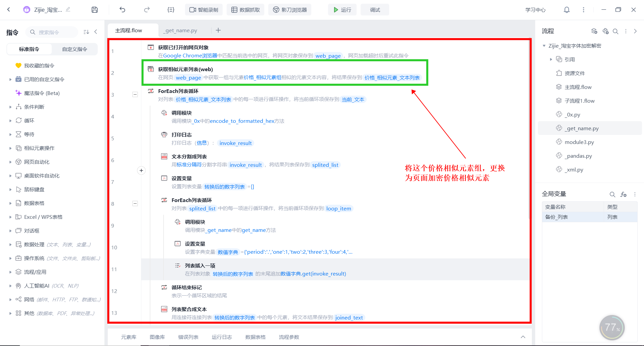Select the 备份_列表 global variable row
The width and height of the screenshot is (644, 346).
[590, 217]
